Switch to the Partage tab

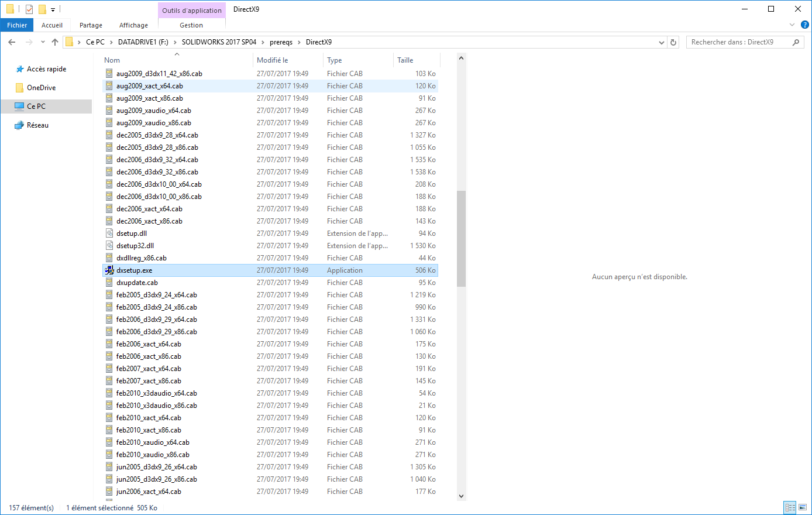point(91,25)
